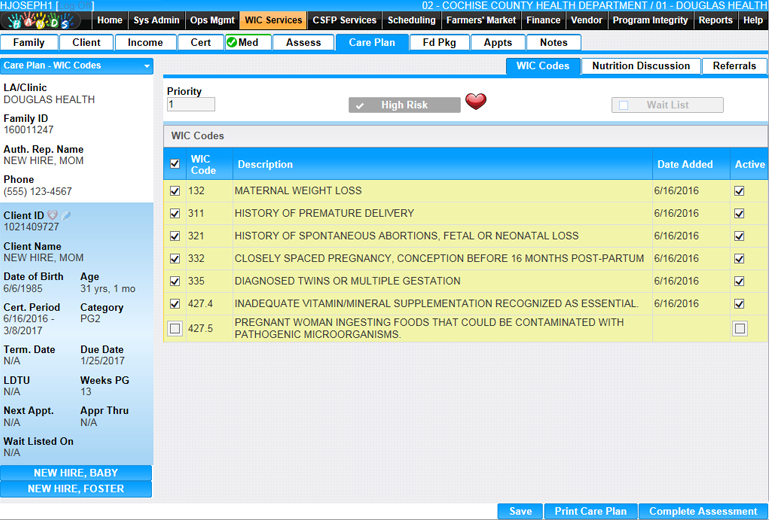Switch to the Nutrition Discussion tab

point(640,66)
